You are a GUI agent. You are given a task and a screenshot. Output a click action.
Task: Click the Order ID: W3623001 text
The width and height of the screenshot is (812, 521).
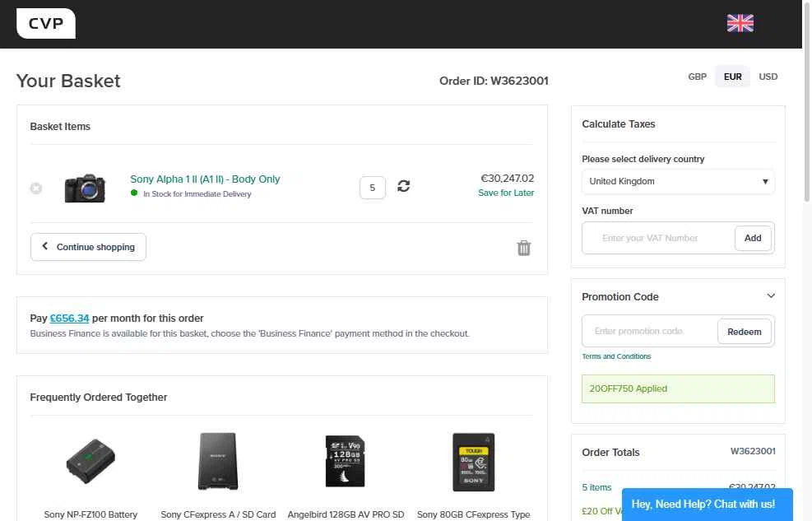pyautogui.click(x=494, y=81)
